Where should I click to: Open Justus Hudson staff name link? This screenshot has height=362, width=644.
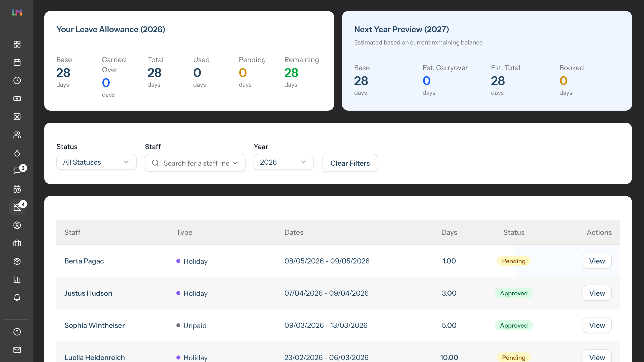point(88,293)
